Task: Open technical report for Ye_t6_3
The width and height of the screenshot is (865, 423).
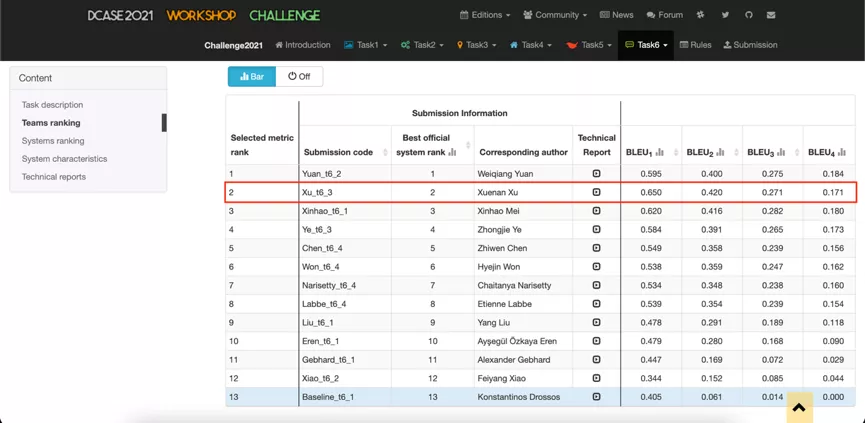Action: click(x=596, y=229)
